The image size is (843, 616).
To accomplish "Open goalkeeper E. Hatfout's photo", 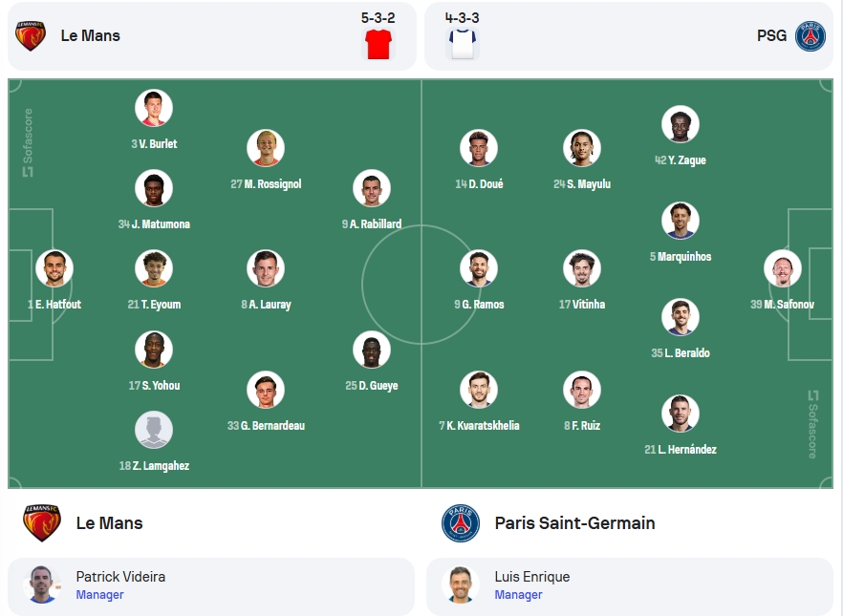I will pos(54,268).
